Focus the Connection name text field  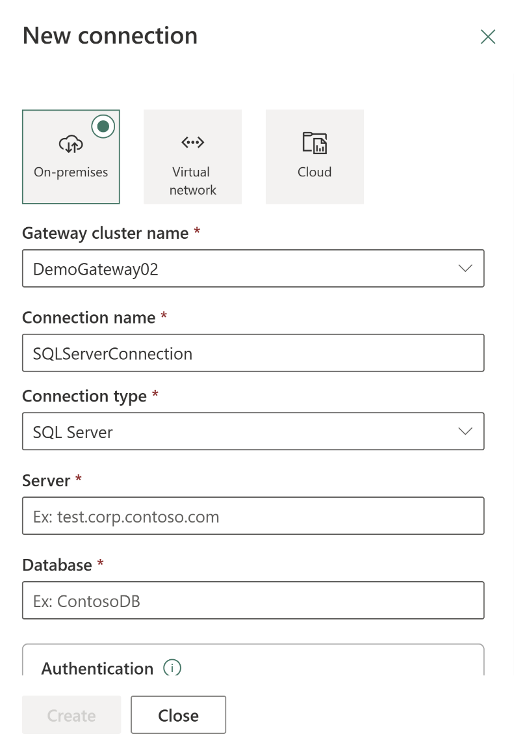(x=253, y=353)
